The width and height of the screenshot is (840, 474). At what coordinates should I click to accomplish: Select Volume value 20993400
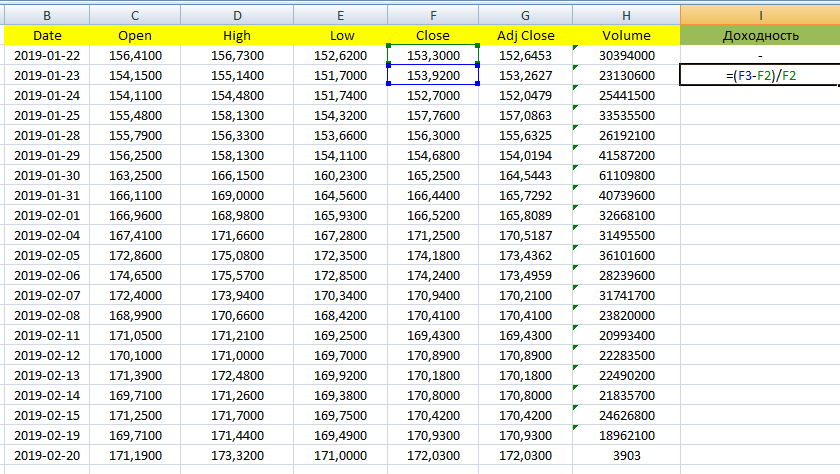[x=626, y=335]
